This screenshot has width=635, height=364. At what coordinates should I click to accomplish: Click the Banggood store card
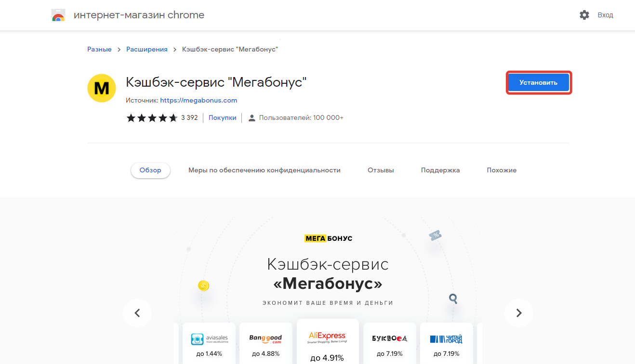point(265,343)
